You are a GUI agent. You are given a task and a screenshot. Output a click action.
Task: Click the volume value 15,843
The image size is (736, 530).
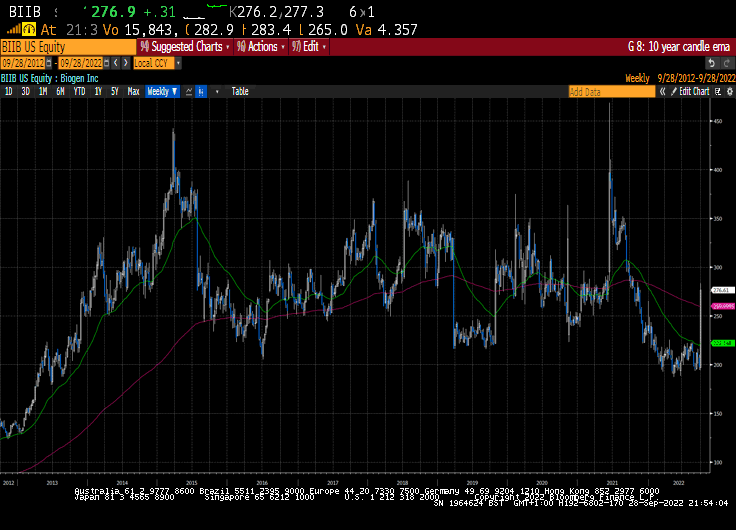(151, 30)
